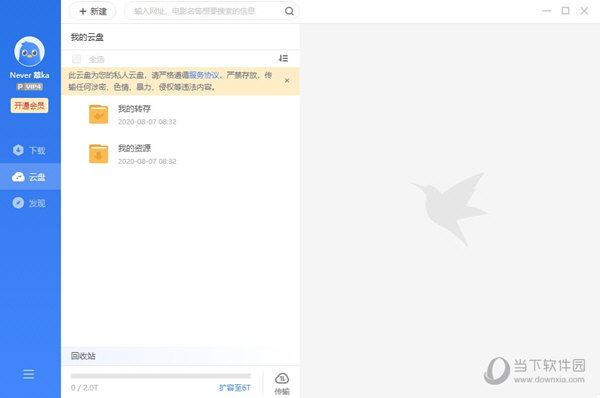600x398 pixels.
Task: Open the hamburger main menu icon
Action: (x=29, y=374)
